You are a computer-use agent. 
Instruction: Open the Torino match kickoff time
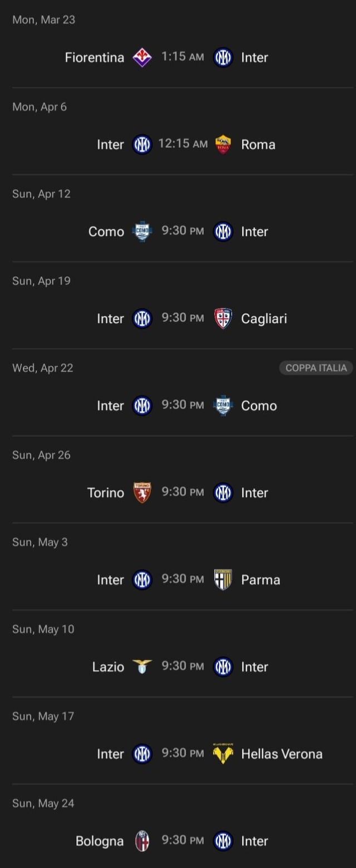pos(182,492)
